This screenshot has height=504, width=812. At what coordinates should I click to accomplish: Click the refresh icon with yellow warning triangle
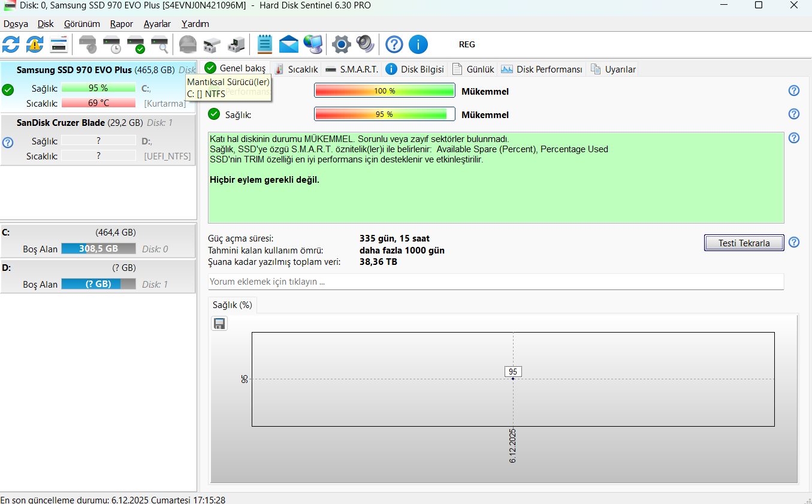tap(35, 44)
